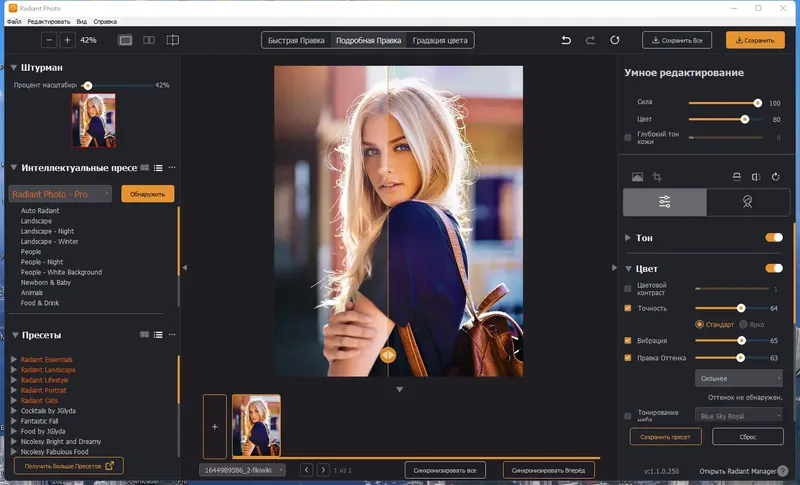Expand the Radiant Portrait preset group
Screen dimensions: 800x485
tap(14, 390)
